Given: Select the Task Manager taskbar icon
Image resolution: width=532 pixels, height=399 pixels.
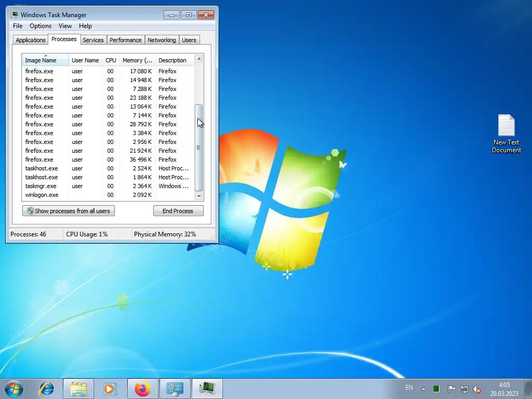Looking at the screenshot, I should (207, 389).
